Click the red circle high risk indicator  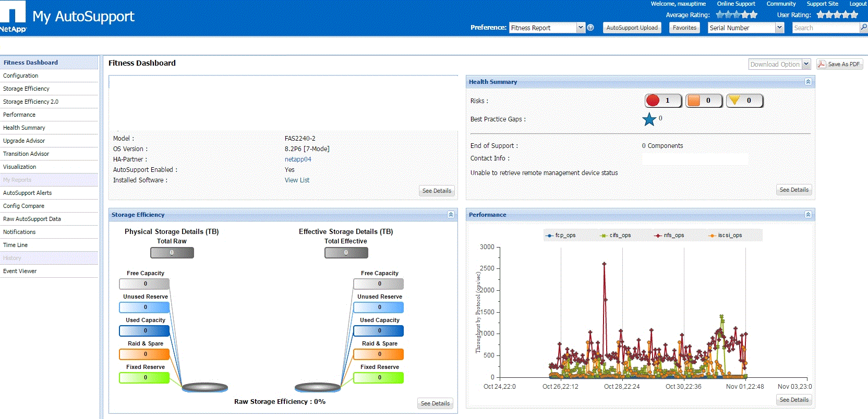[x=653, y=101]
